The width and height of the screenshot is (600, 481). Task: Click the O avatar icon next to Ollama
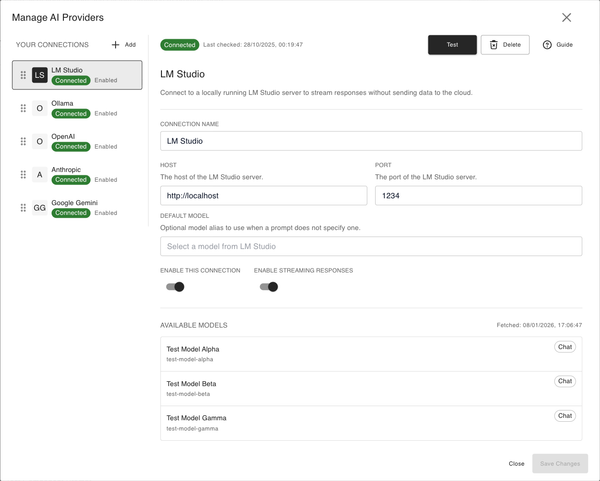[x=39, y=108]
